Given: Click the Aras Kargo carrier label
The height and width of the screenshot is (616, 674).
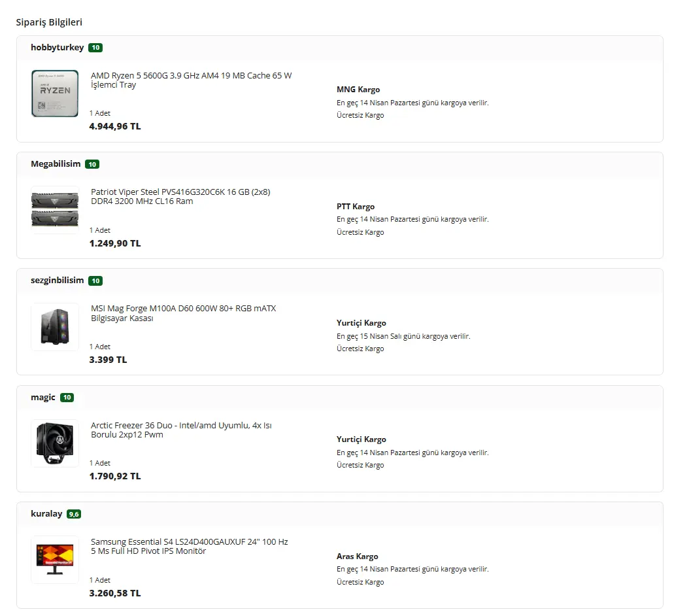Looking at the screenshot, I should click(x=357, y=556).
